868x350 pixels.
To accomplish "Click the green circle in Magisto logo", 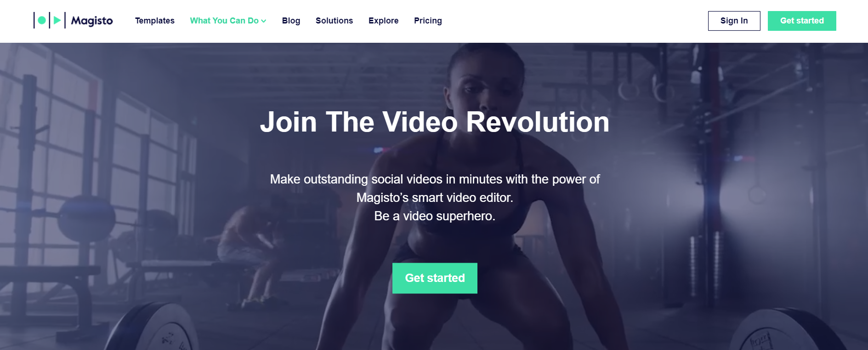I will 42,20.
